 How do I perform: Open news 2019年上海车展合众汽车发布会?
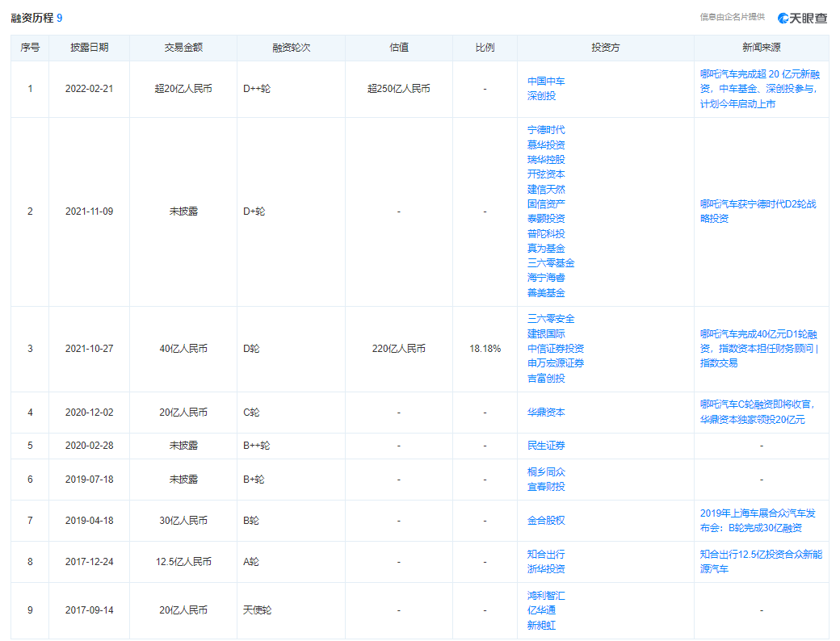pos(758,521)
